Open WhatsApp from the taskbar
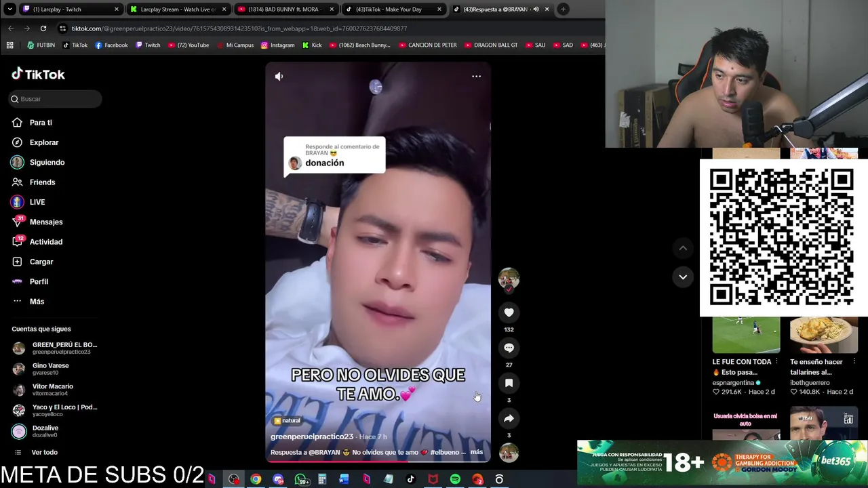This screenshot has width=868, height=488. (300, 480)
